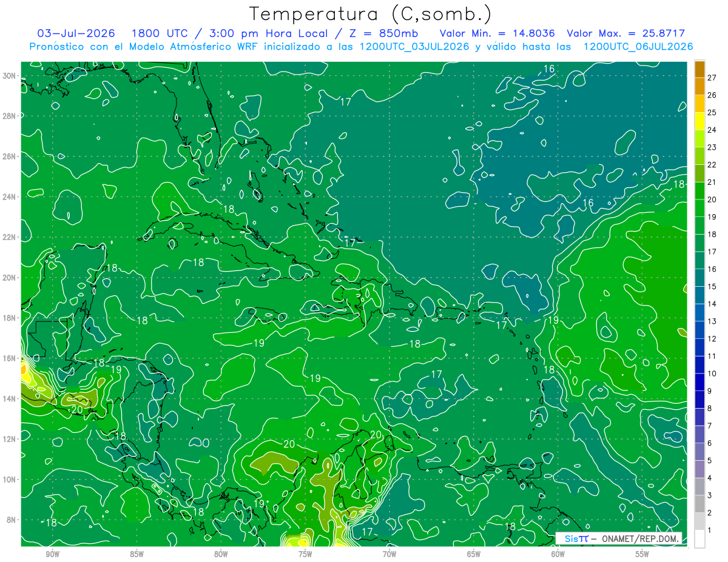Viewport: 728px width, 562px height.
Task: Click the 20N latitude axis label
Action: pyautogui.click(x=9, y=278)
